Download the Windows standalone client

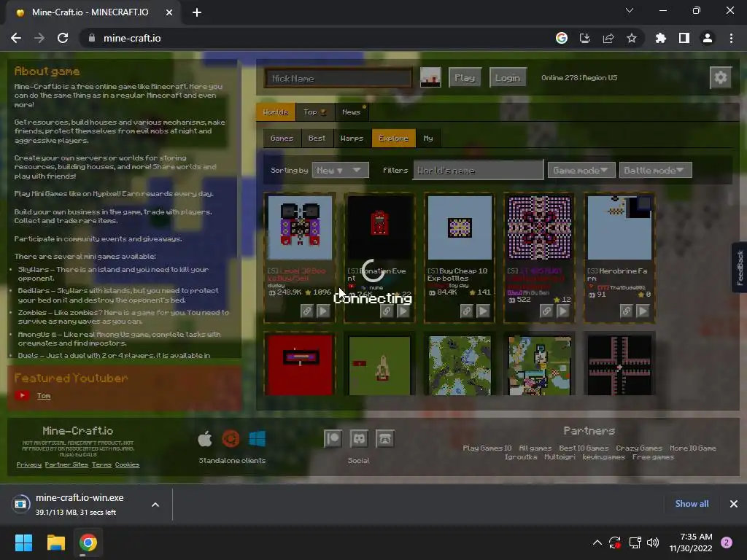(x=258, y=438)
